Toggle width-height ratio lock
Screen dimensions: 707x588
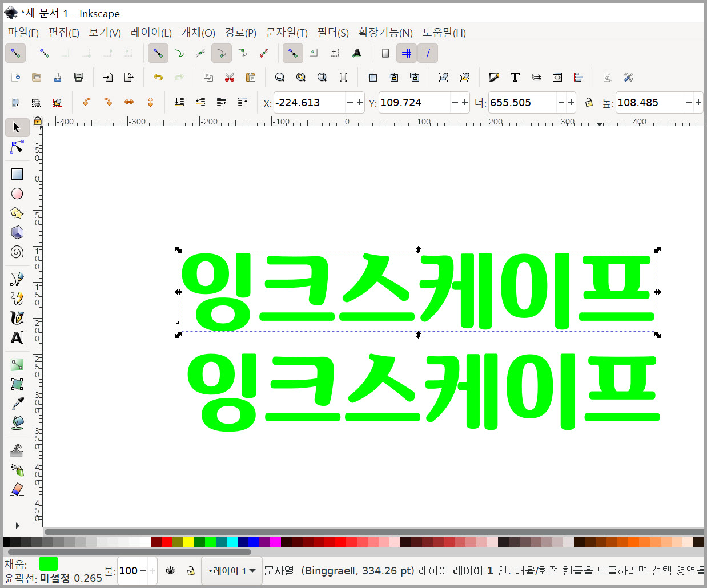point(589,102)
